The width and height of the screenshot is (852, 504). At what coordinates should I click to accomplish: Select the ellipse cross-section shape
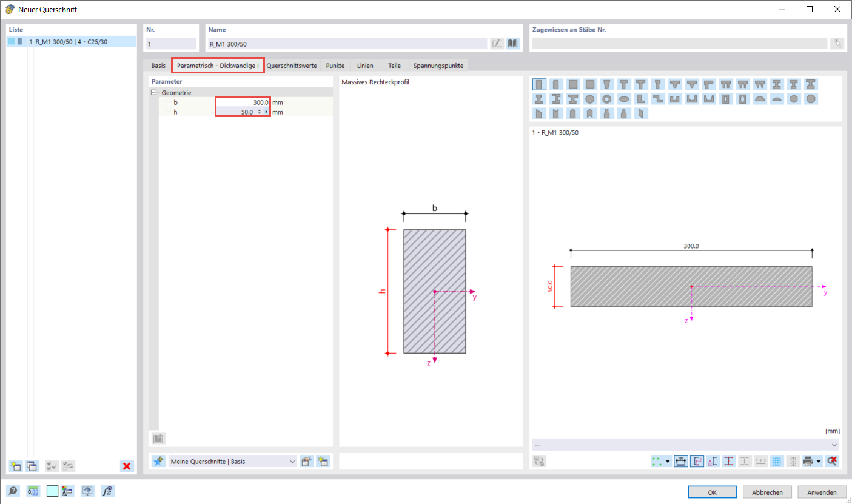pyautogui.click(x=624, y=99)
